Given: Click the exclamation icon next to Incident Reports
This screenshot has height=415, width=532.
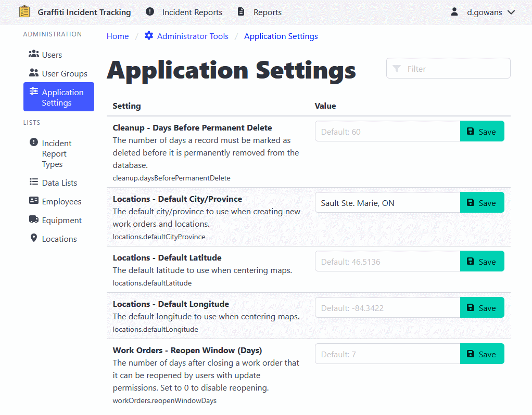Looking at the screenshot, I should pyautogui.click(x=150, y=11).
